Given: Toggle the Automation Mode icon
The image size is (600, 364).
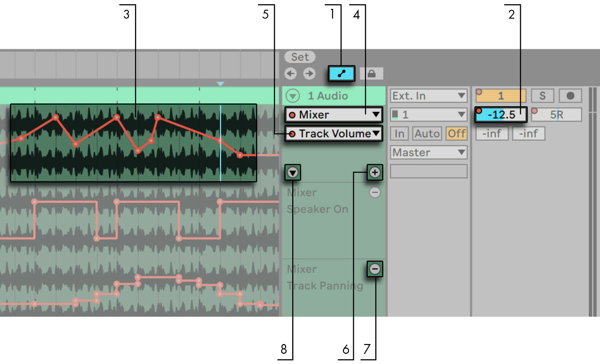Looking at the screenshot, I should coord(342,74).
